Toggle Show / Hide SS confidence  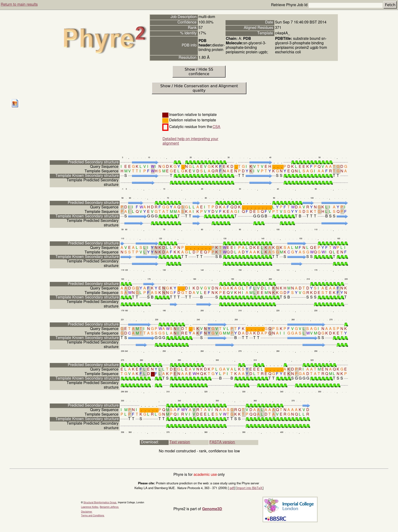point(199,72)
